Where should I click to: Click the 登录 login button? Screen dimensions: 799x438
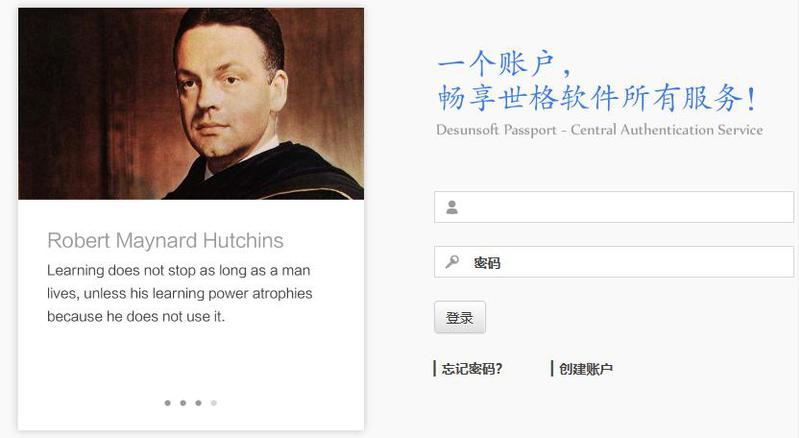(460, 317)
